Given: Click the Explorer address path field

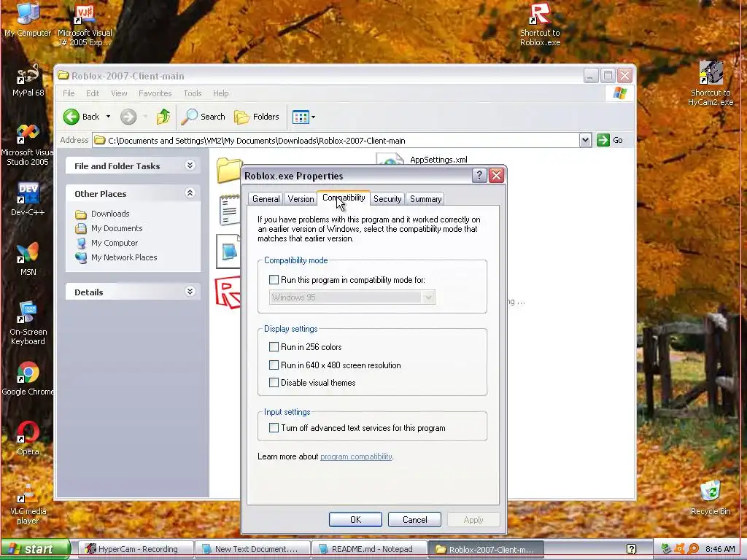Looking at the screenshot, I should [336, 141].
